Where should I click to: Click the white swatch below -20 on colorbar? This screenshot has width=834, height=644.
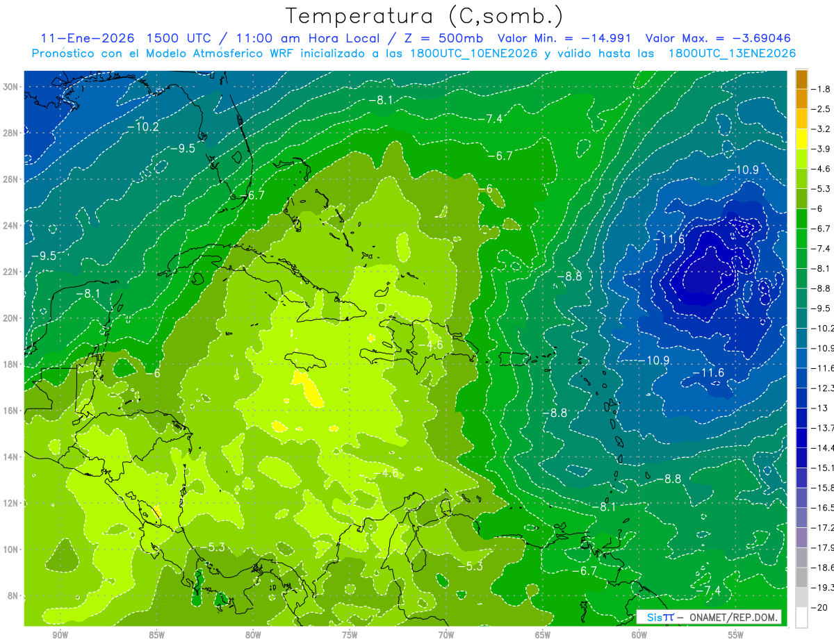point(801,618)
